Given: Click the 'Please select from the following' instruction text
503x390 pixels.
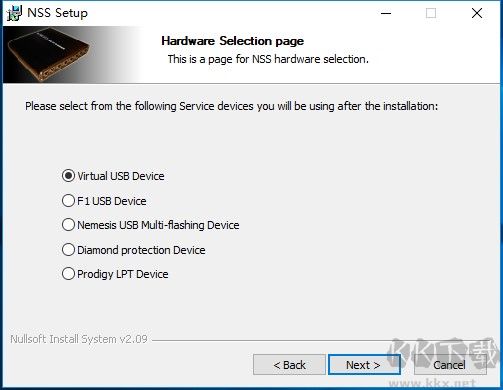Looking at the screenshot, I should (x=231, y=106).
